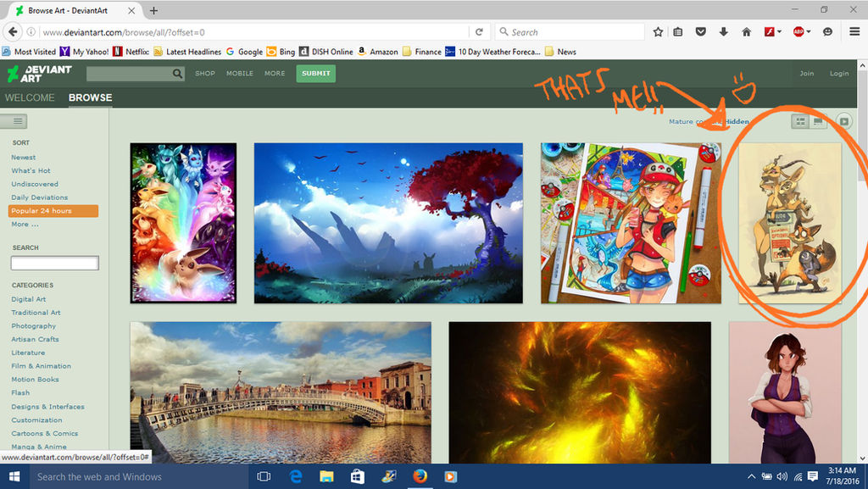The width and height of the screenshot is (868, 489).
Task: Click the magnifier icon in DeviantArt search
Action: pyautogui.click(x=177, y=74)
